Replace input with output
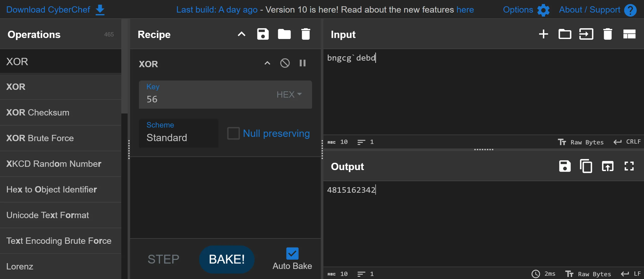The image size is (644, 279). pos(608,166)
